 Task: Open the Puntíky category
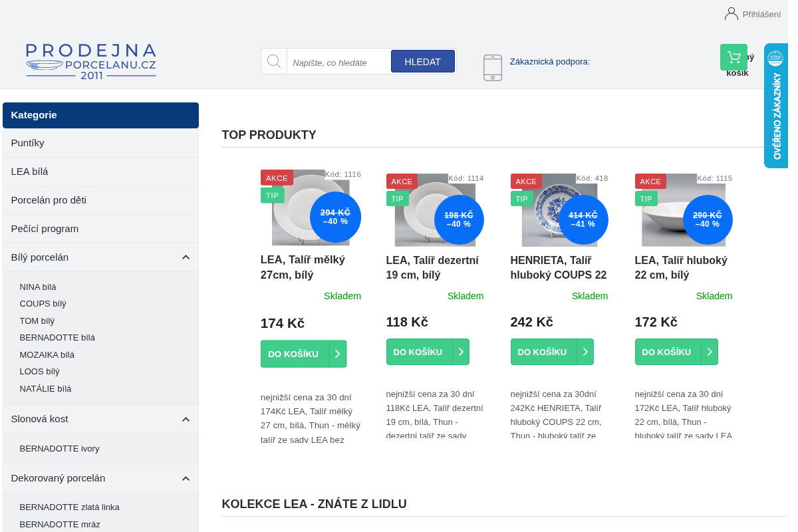tap(100, 143)
